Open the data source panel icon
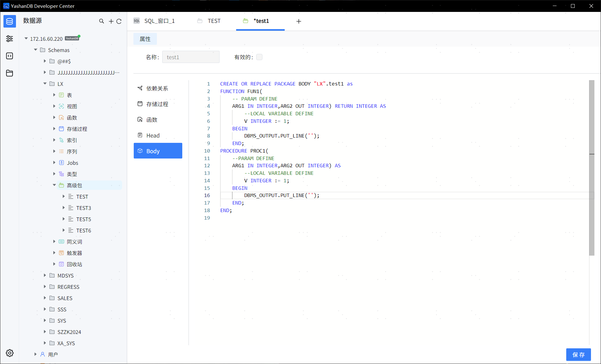The height and width of the screenshot is (364, 601). click(x=9, y=21)
